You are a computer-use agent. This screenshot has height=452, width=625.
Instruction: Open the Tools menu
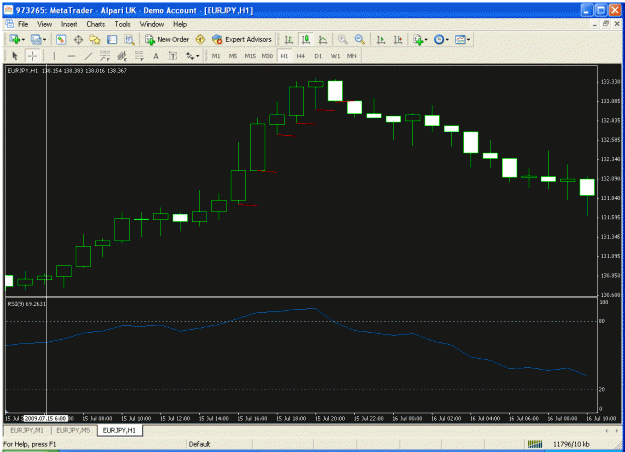[123, 24]
